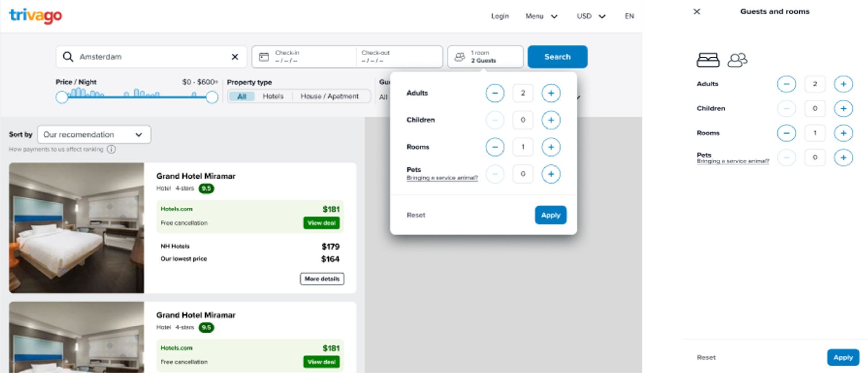
Task: Click the blue Search button
Action: [x=557, y=57]
